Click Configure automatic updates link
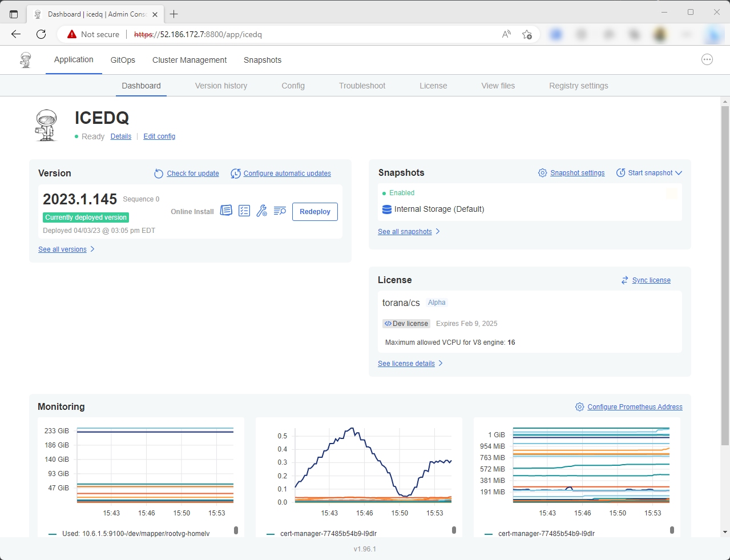The image size is (730, 560). (287, 174)
